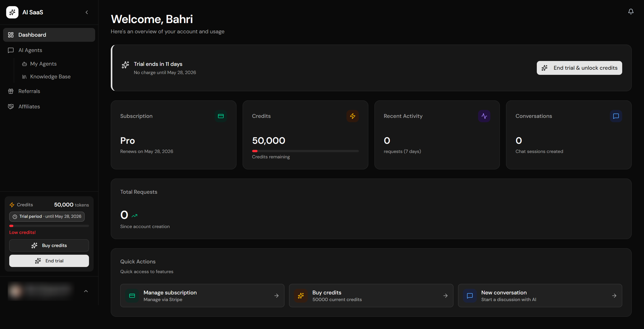Viewport: 644px width, 329px height.
Task: Click the sidebar Buy credits button
Action: pos(49,245)
